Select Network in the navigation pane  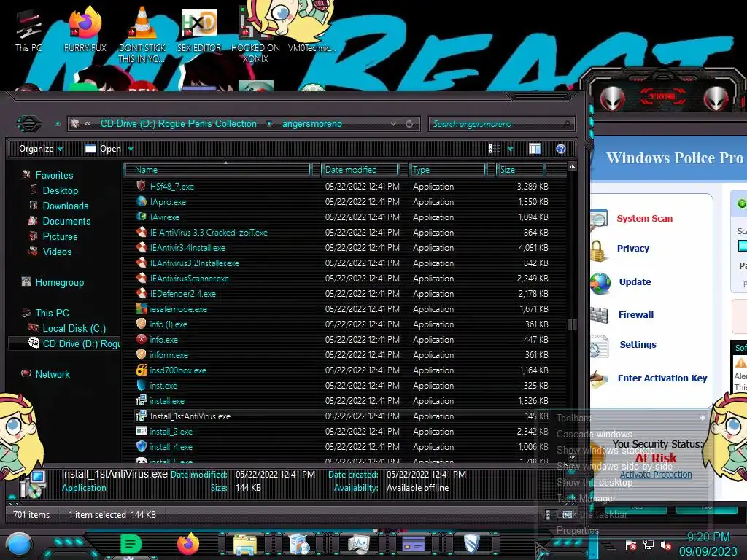point(53,374)
